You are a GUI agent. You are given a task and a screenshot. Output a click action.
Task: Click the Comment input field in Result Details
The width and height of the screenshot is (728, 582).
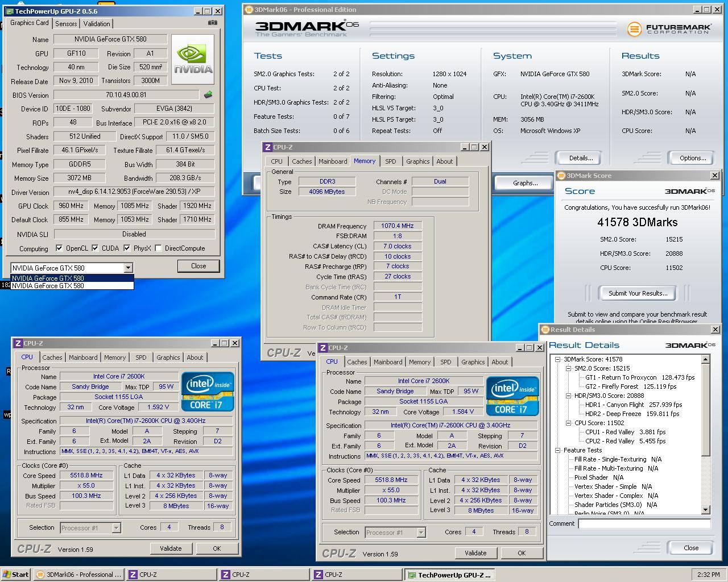pyautogui.click(x=644, y=523)
